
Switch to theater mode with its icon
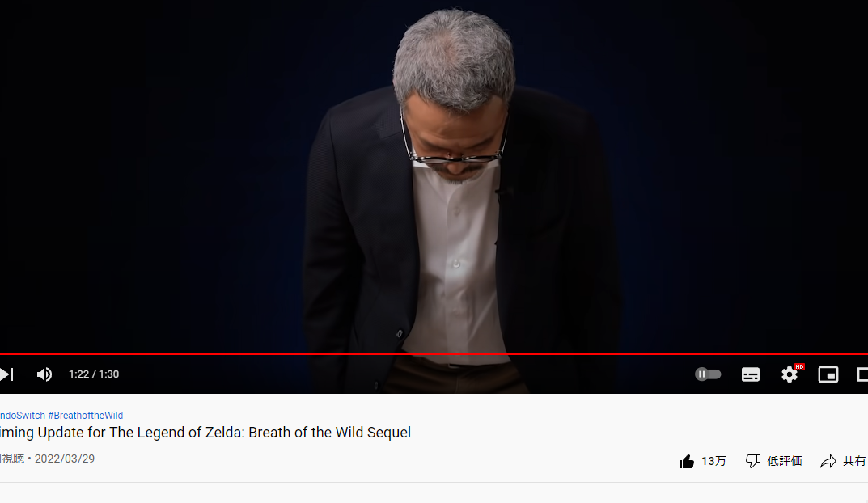coord(862,374)
